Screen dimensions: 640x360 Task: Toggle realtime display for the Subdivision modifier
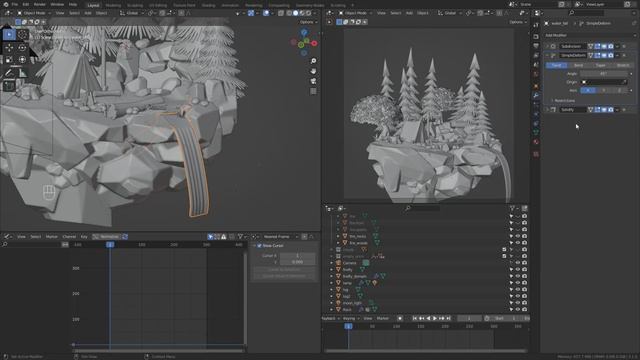pos(604,47)
